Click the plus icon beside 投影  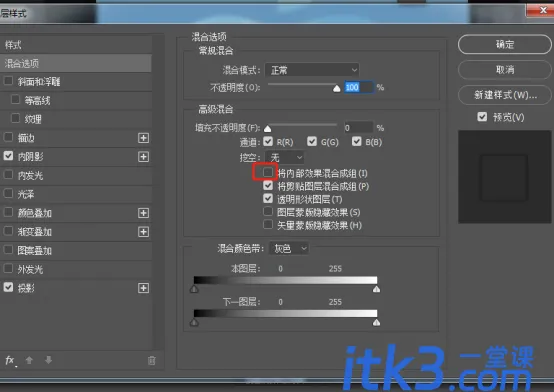(143, 288)
